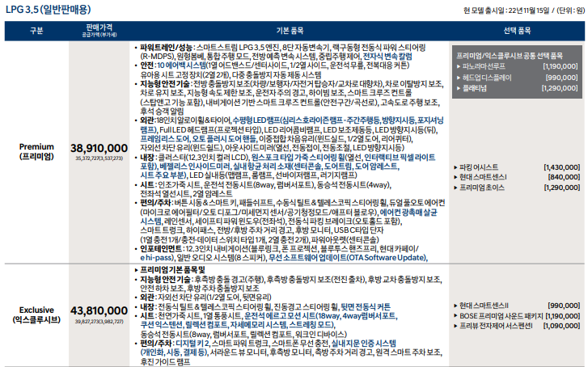Click the Parking Assist price [1,430,000]

click(x=562, y=167)
